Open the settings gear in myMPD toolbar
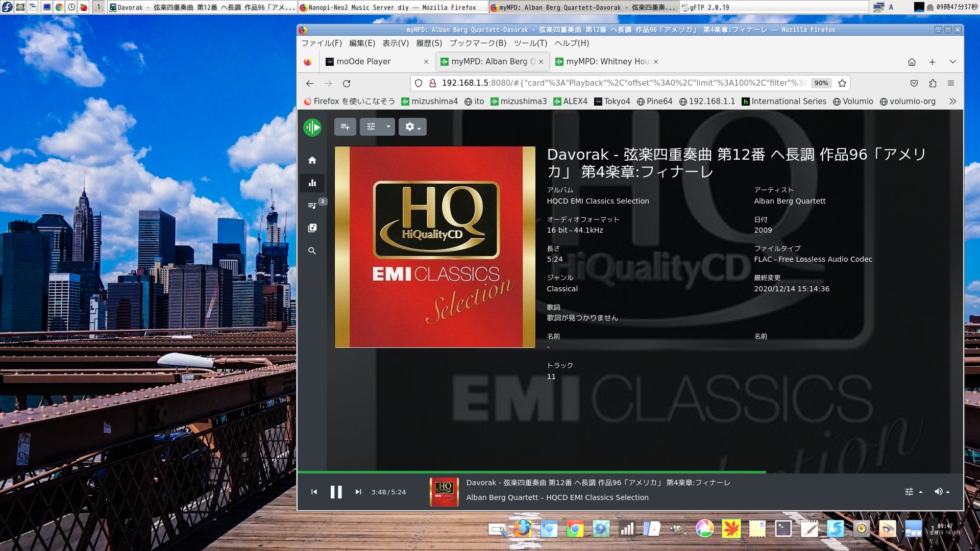The image size is (980, 551). [x=410, y=127]
